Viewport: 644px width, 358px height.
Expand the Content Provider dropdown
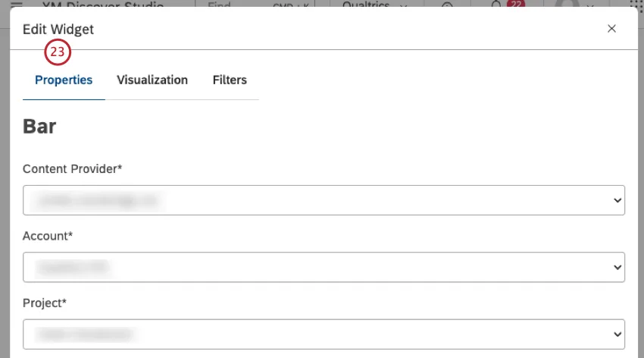(x=324, y=200)
